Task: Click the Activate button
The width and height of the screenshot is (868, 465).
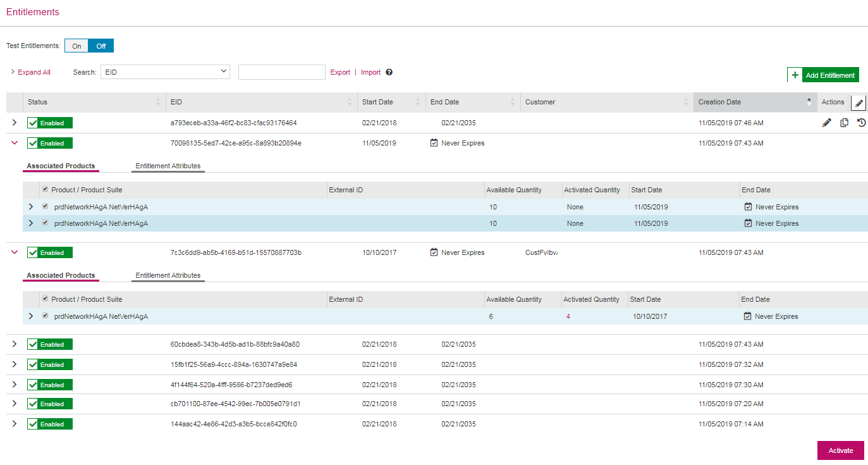Action: [840, 450]
